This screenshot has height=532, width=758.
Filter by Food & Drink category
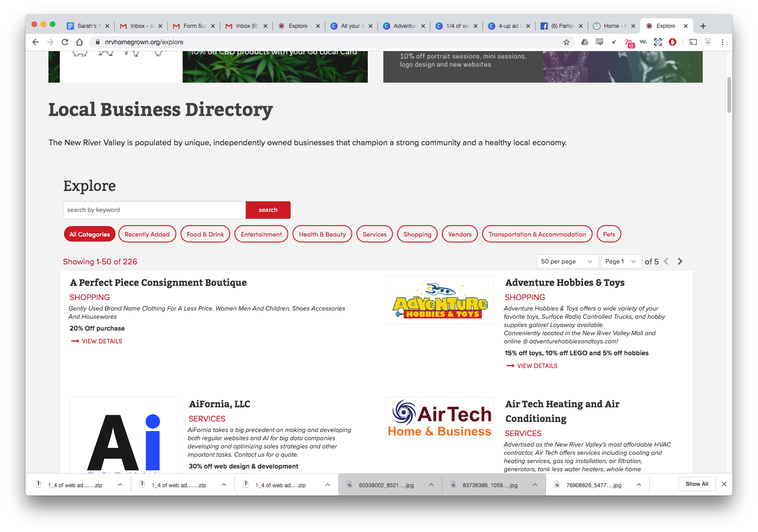(205, 234)
